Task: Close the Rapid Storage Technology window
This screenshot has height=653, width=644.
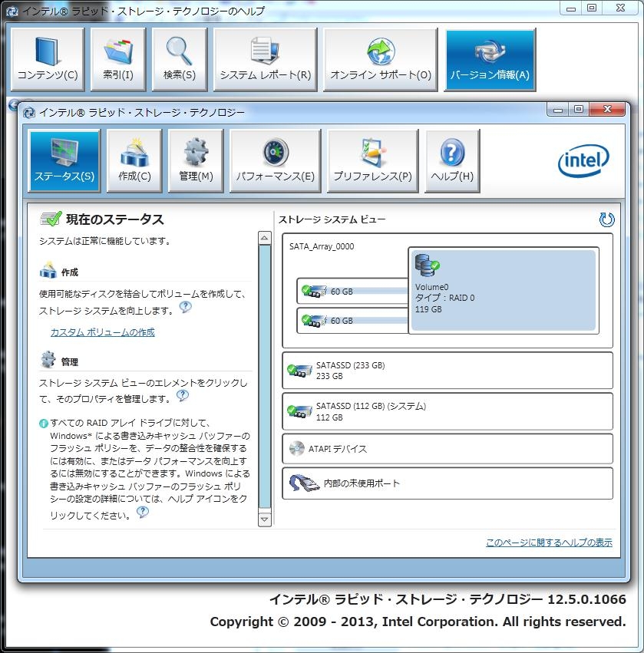Action: pyautogui.click(x=607, y=110)
